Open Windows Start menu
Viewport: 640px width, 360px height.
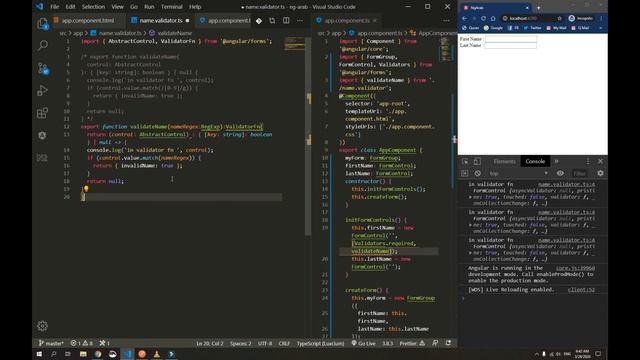pyautogui.click(x=39, y=354)
